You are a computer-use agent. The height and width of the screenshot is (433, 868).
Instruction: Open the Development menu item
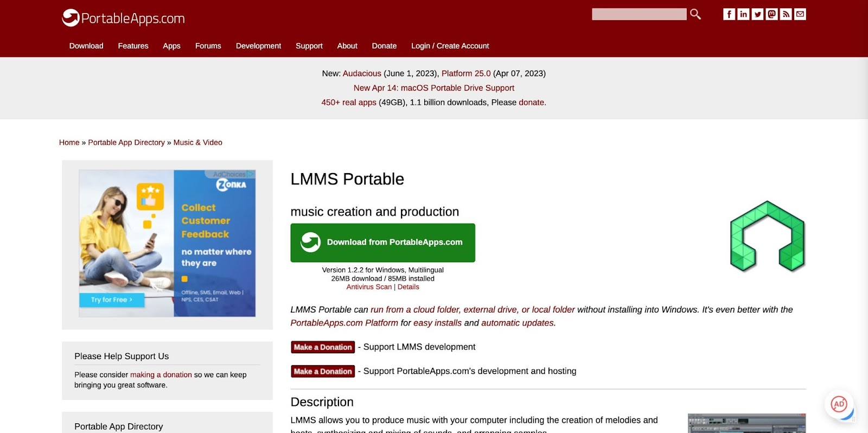point(258,46)
